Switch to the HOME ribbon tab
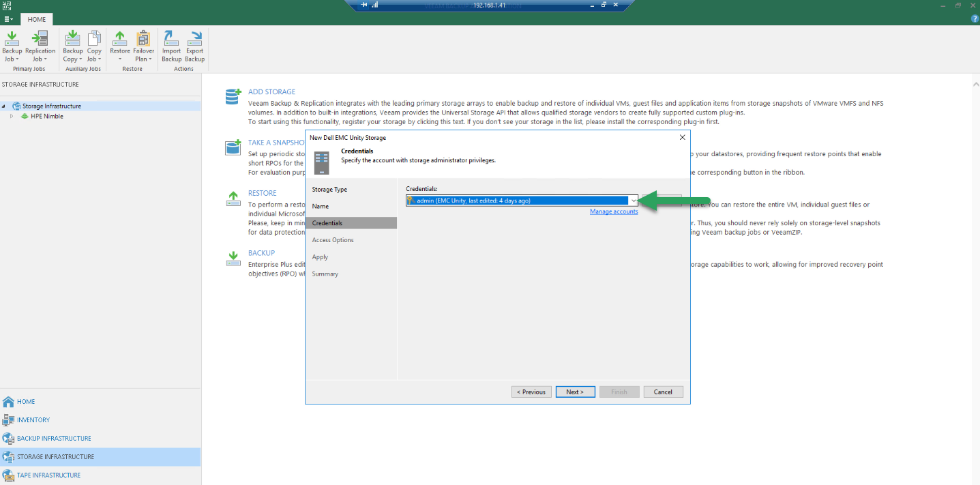Viewport: 980px width, 485px height. pos(37,19)
